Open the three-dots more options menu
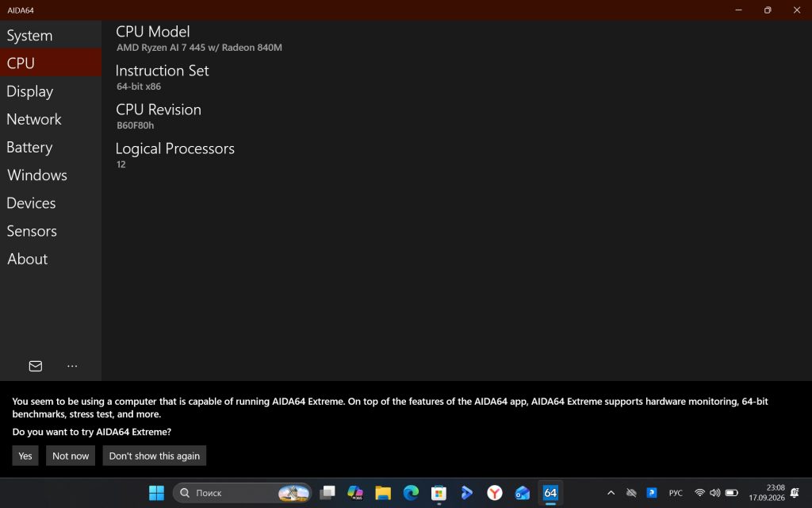Screen dimensions: 812x508 (x=72, y=366)
